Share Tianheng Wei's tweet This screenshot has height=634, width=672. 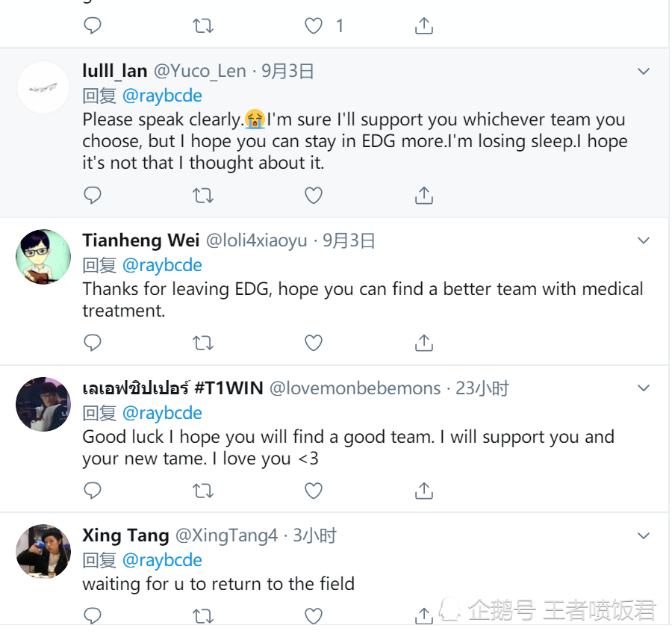423,343
